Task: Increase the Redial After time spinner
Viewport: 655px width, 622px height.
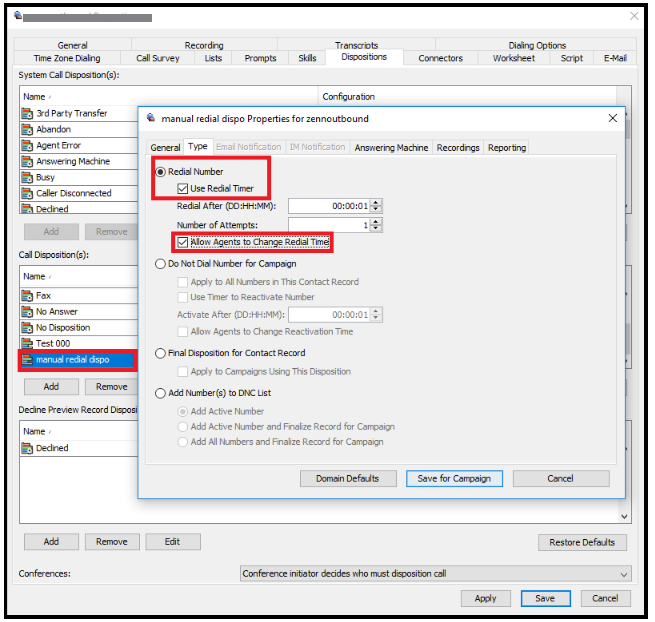Action: [376, 203]
